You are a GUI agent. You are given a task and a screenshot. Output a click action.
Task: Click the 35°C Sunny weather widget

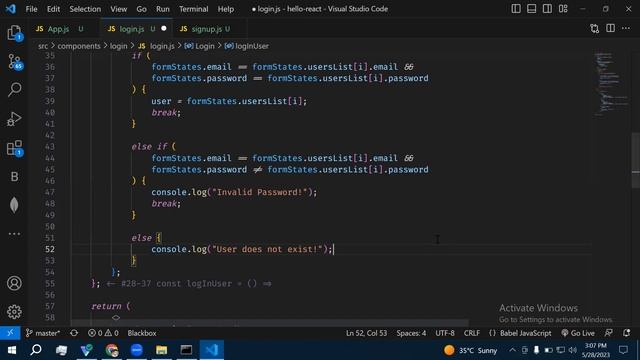[x=471, y=350]
